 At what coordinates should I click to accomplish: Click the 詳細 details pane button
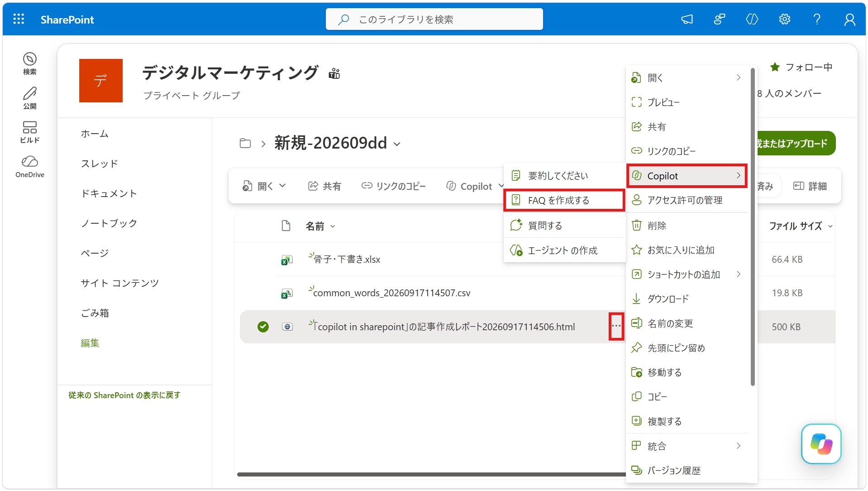click(x=810, y=186)
